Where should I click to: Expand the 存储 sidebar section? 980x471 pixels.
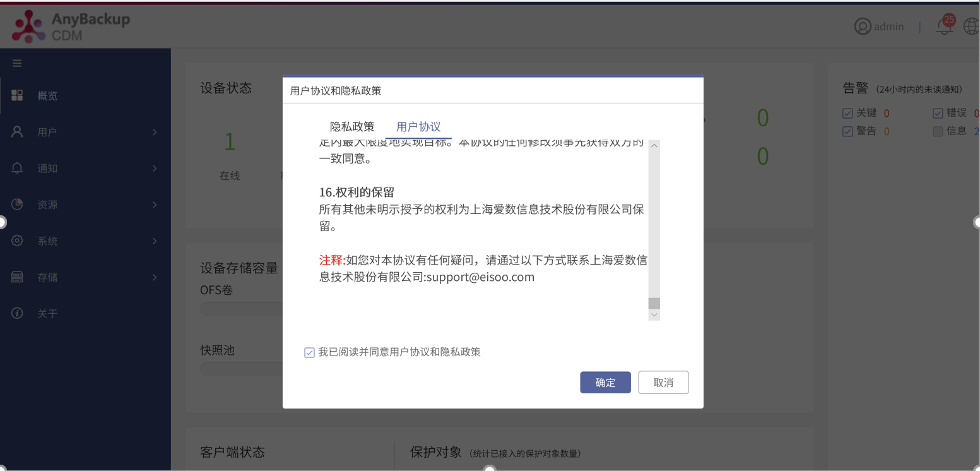coord(155,277)
